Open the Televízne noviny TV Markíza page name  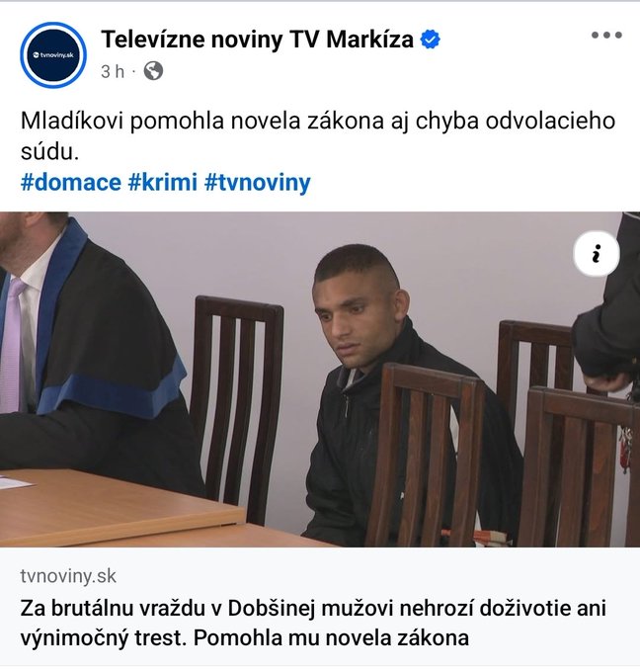click(x=258, y=40)
